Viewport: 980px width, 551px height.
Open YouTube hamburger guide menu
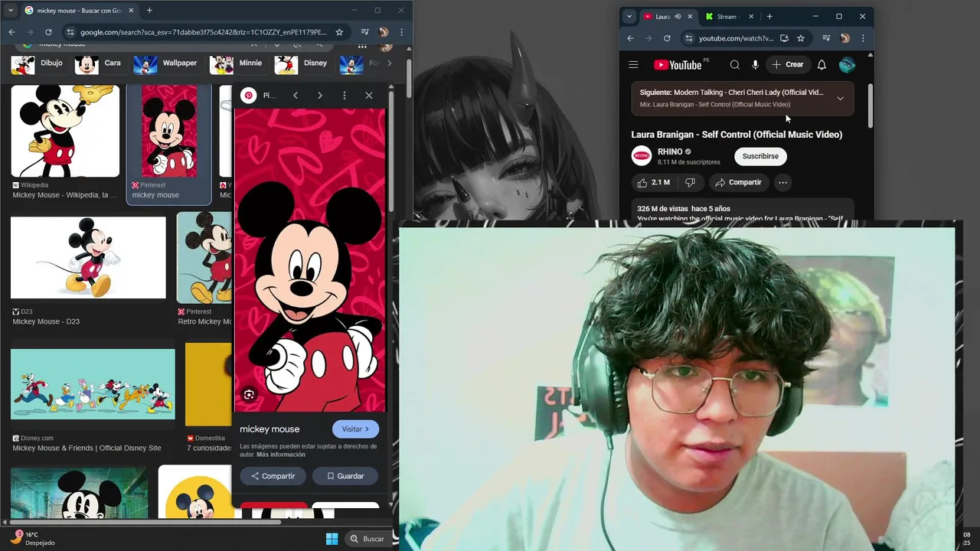point(633,65)
